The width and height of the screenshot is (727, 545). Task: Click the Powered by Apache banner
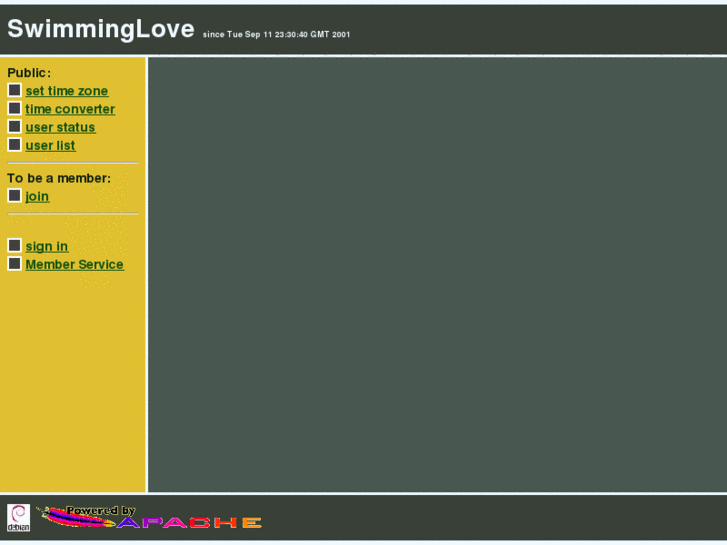149,517
